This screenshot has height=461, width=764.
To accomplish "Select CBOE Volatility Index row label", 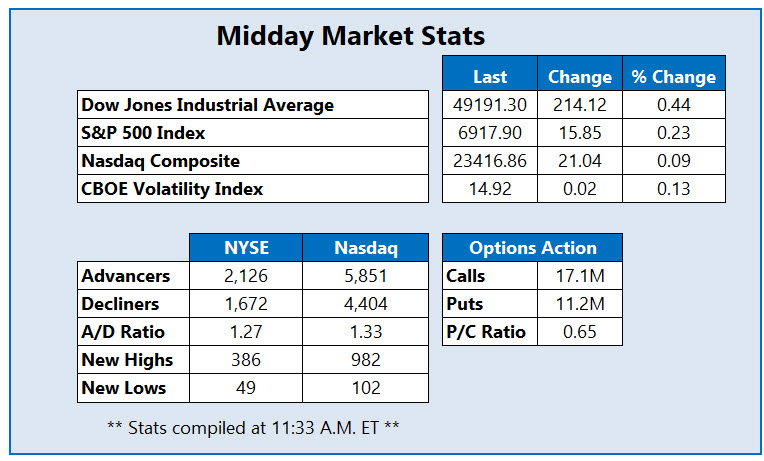I will (171, 188).
